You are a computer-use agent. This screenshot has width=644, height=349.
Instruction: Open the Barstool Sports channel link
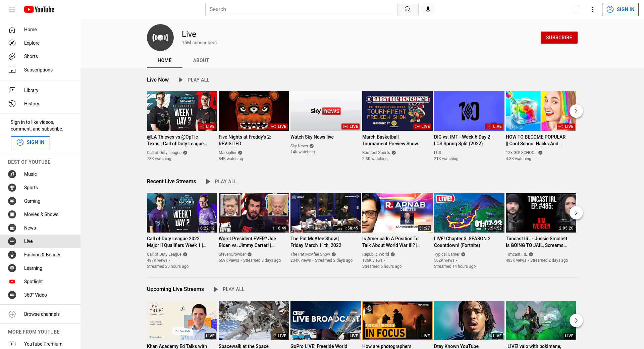point(376,153)
